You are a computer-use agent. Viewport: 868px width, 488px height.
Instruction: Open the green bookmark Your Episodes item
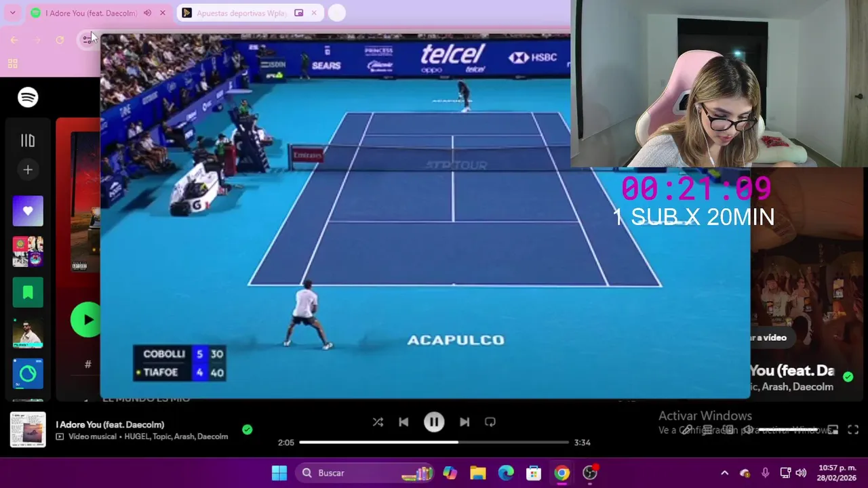click(x=28, y=292)
